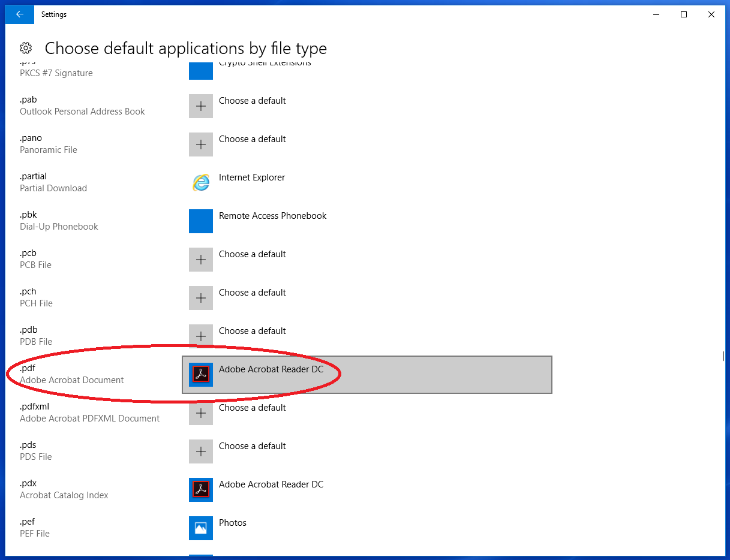This screenshot has width=730, height=560.
Task: Click the "PDS File" description
Action: click(36, 457)
